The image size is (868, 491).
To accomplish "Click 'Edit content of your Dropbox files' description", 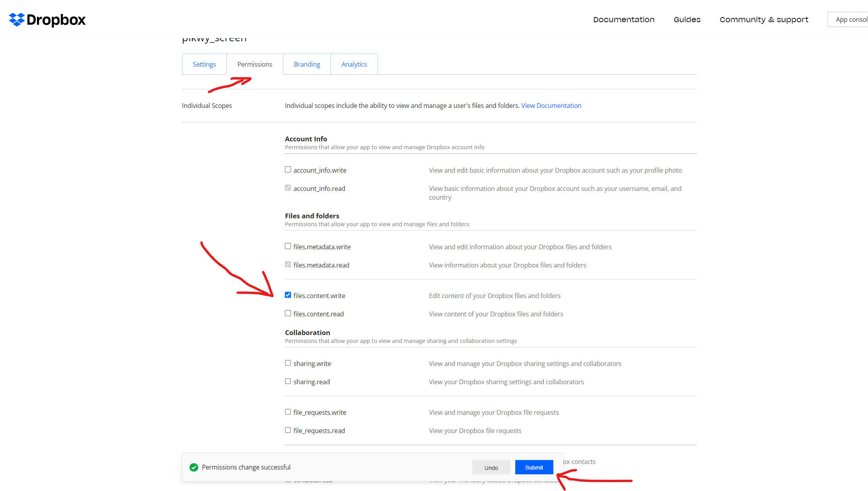I will (495, 296).
